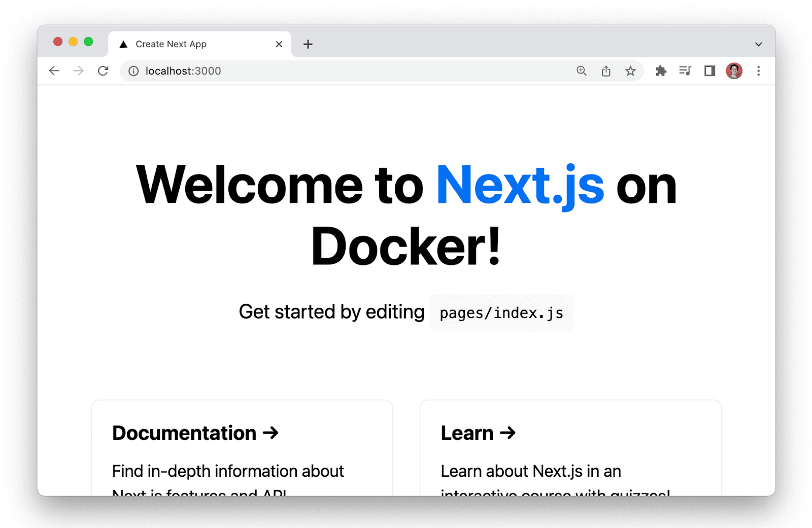This screenshot has height=528, width=812.
Task: Toggle the browser side panel
Action: pyautogui.click(x=709, y=71)
